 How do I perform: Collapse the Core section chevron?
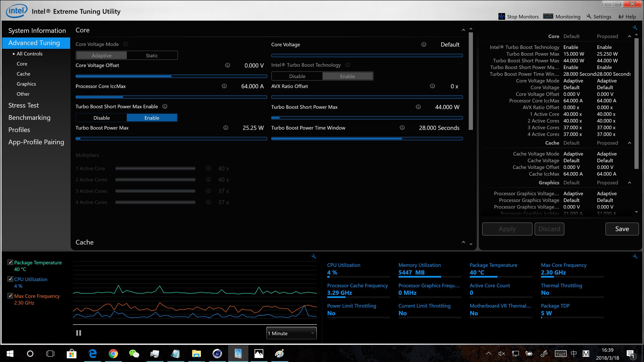[464, 30]
